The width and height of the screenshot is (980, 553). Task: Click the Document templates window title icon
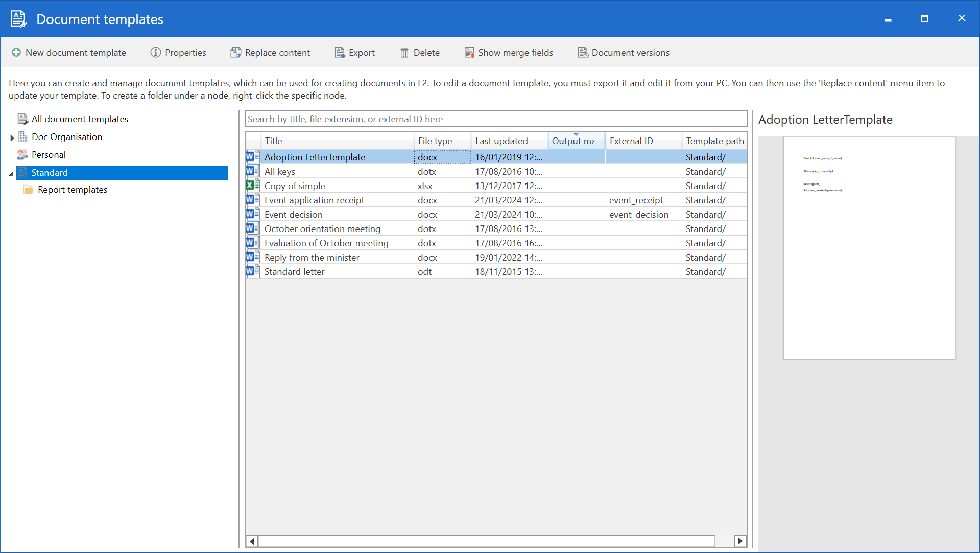(x=19, y=19)
